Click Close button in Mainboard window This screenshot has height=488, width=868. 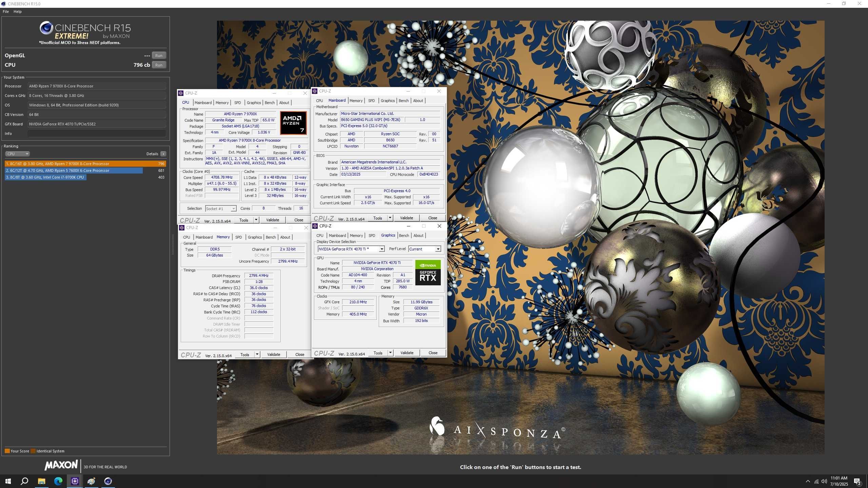coord(433,218)
